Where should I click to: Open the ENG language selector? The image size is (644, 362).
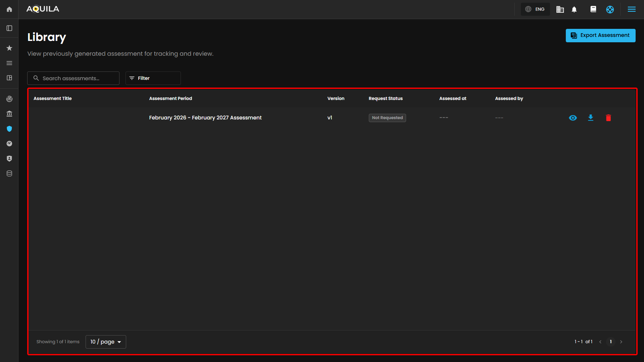[535, 9]
